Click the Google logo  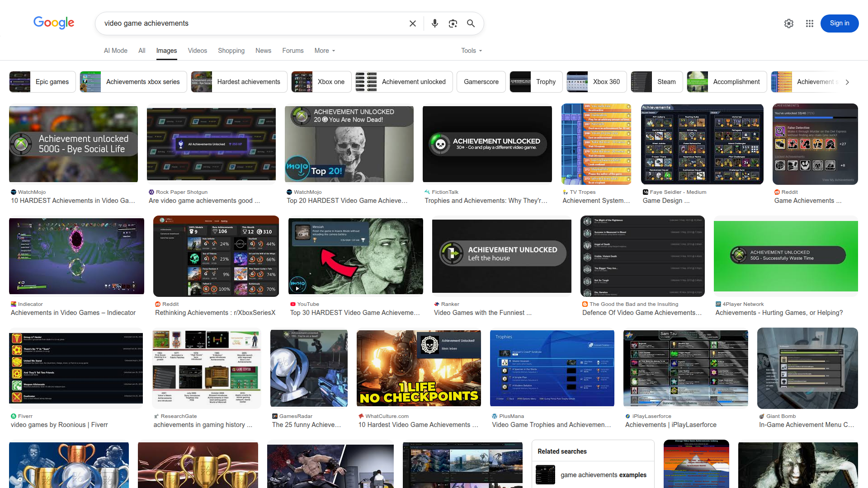(x=54, y=23)
